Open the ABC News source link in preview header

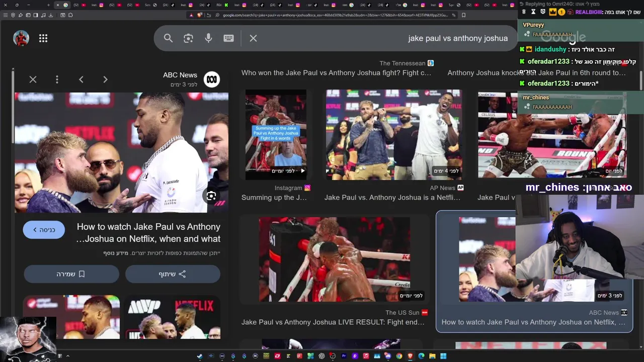[180, 75]
